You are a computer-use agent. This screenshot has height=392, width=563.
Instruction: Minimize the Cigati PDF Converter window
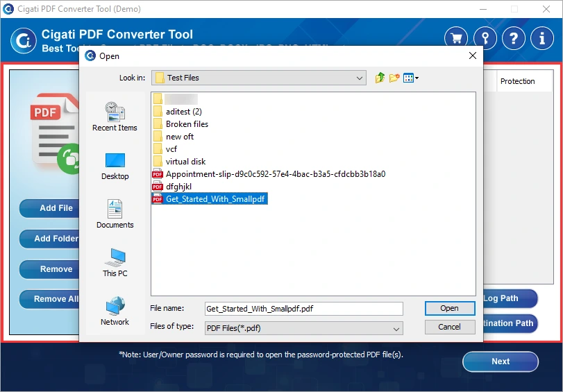(483, 9)
